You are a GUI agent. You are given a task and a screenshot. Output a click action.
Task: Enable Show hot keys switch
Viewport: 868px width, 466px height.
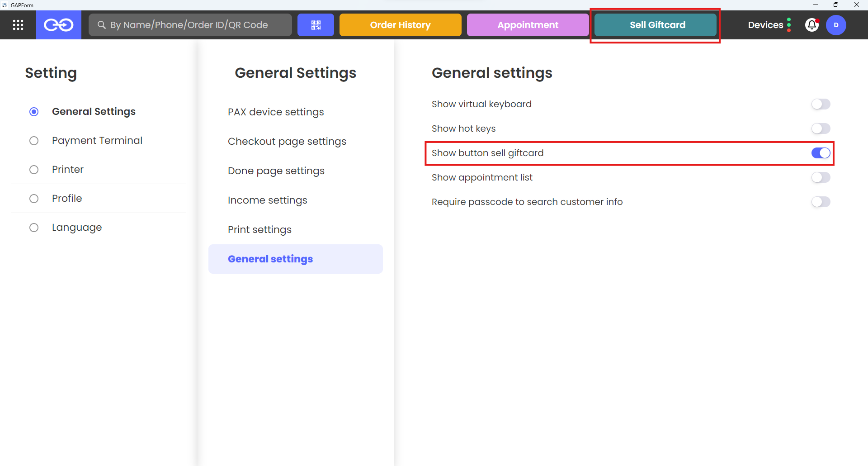(x=821, y=128)
